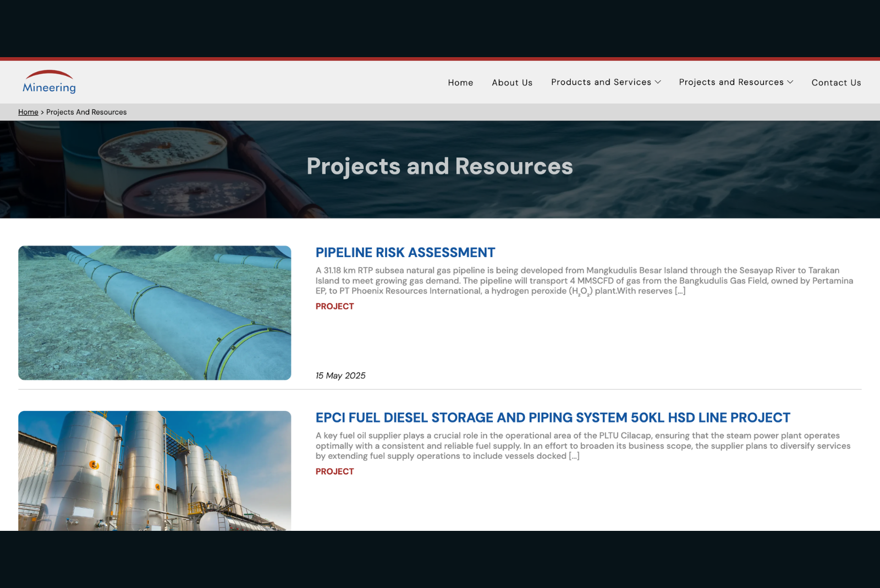Image resolution: width=880 pixels, height=588 pixels.
Task: Open EPCI Fuel Diesel Storage project title
Action: click(x=553, y=418)
